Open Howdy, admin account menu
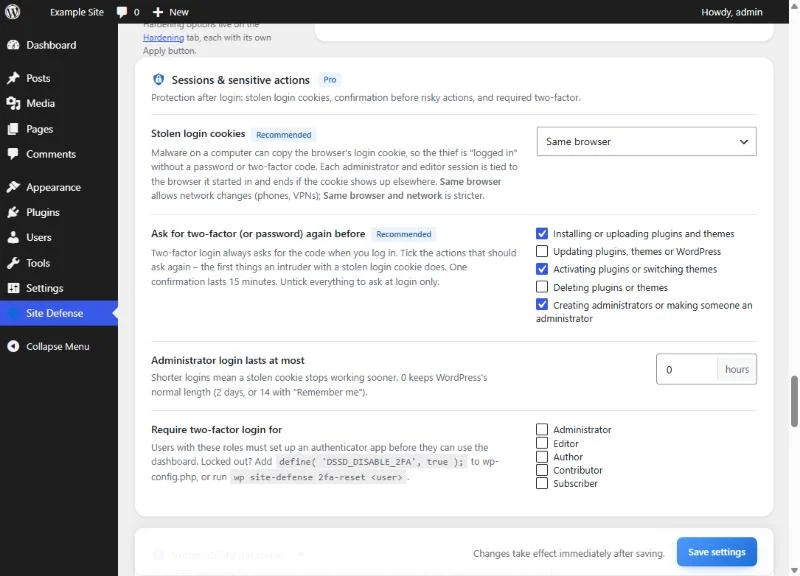Image resolution: width=800 pixels, height=576 pixels. click(x=732, y=12)
